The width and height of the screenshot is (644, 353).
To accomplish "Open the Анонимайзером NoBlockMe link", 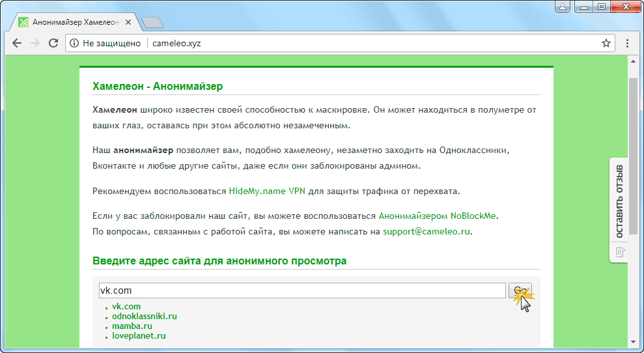I will point(438,216).
